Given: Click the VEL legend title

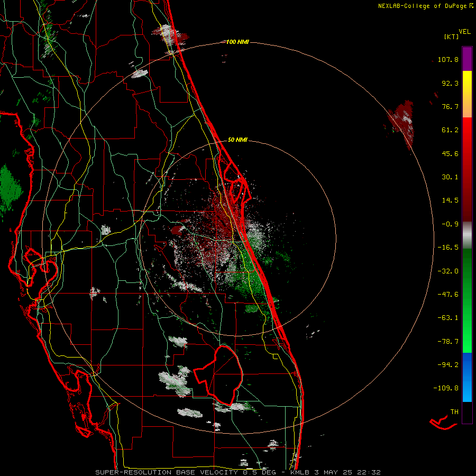Looking at the screenshot, I should coord(464,31).
